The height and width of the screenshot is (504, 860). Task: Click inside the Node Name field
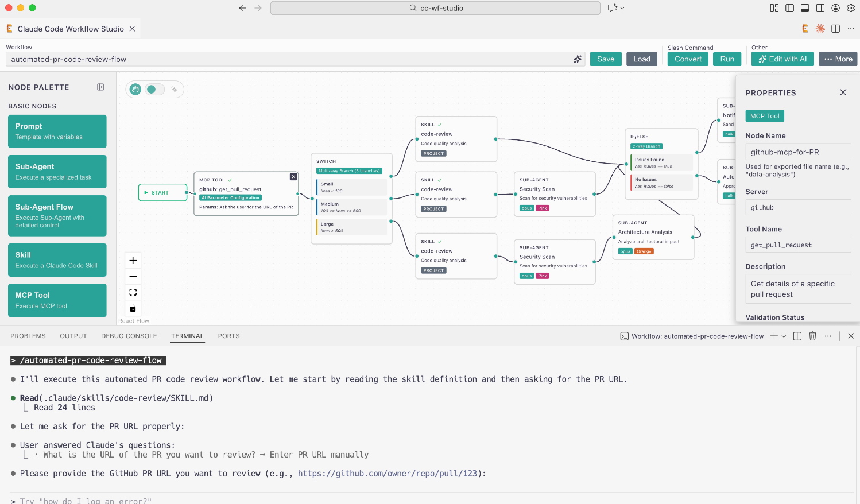pos(798,152)
